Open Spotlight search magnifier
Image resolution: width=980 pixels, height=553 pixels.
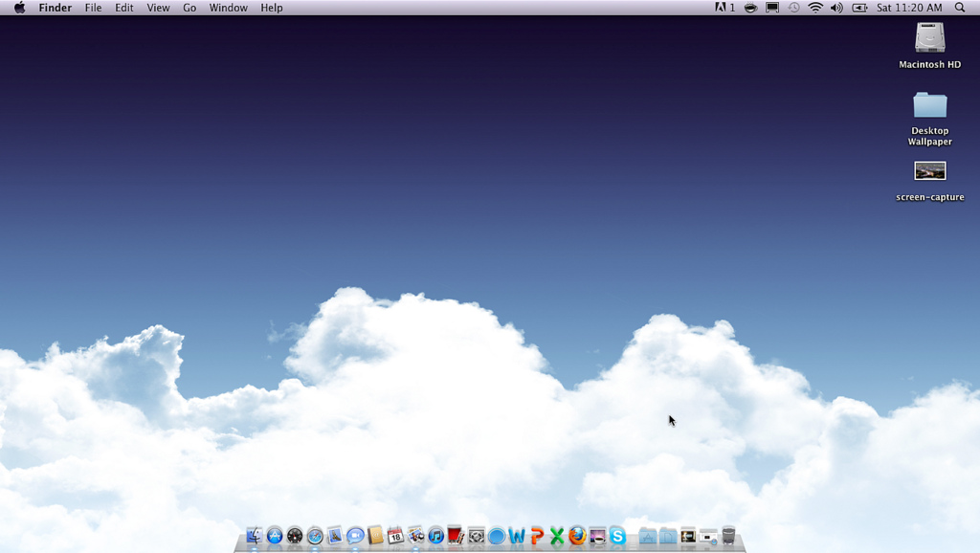coord(960,8)
